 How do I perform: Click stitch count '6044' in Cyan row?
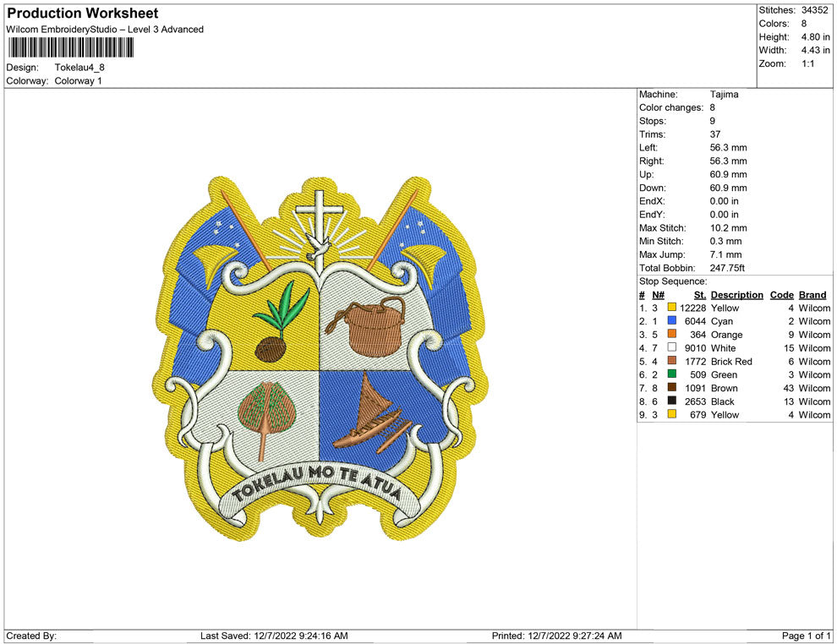tap(695, 321)
